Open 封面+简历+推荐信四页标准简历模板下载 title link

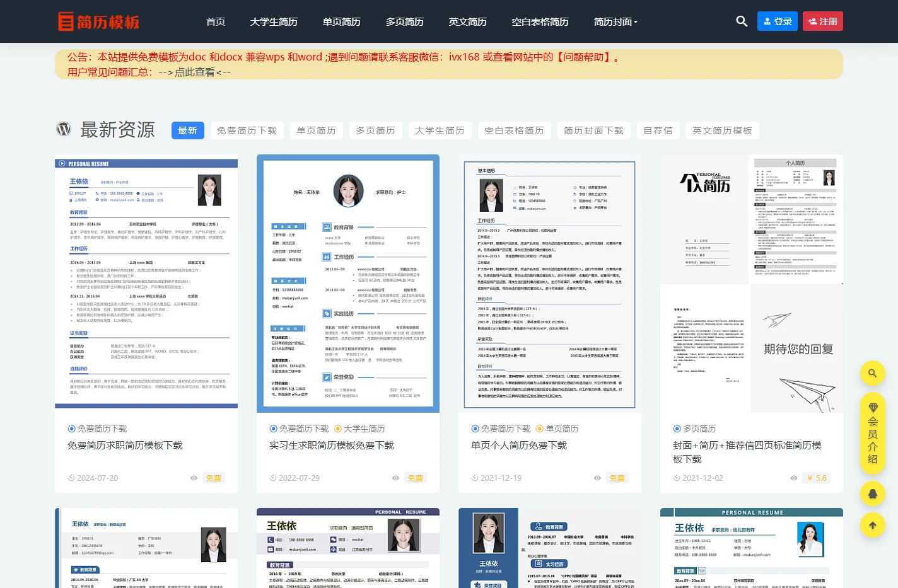pyautogui.click(x=747, y=453)
